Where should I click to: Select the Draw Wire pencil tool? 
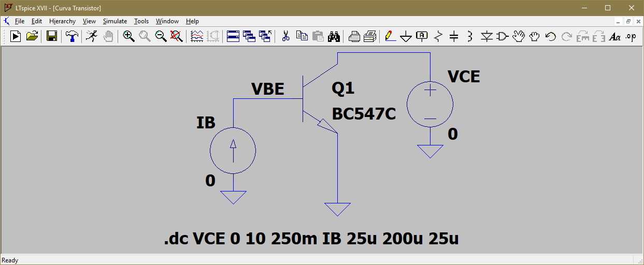390,36
